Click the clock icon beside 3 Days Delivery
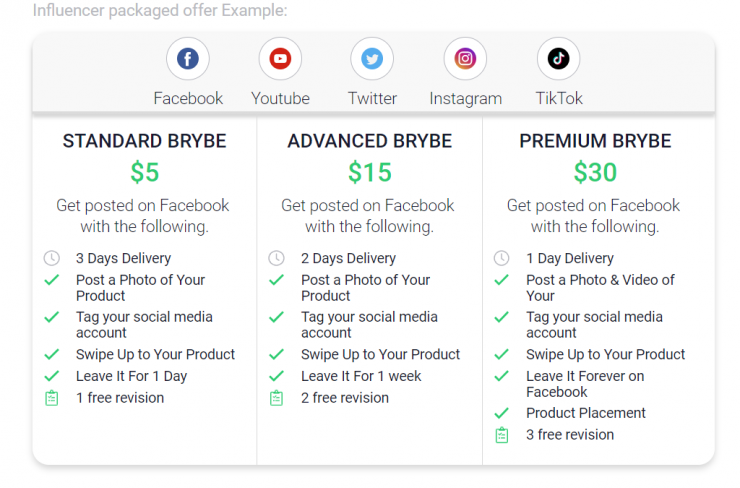 (x=52, y=258)
